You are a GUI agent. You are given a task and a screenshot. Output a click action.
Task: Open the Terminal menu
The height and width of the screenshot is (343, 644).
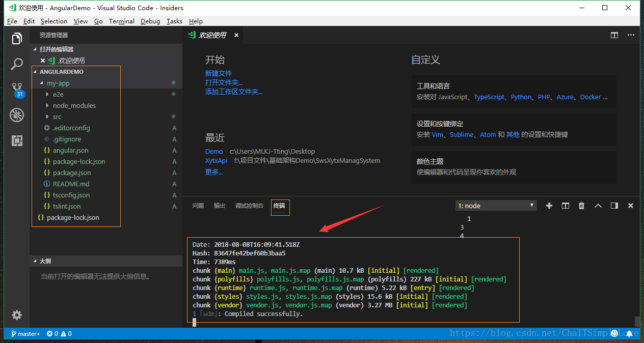click(x=122, y=21)
